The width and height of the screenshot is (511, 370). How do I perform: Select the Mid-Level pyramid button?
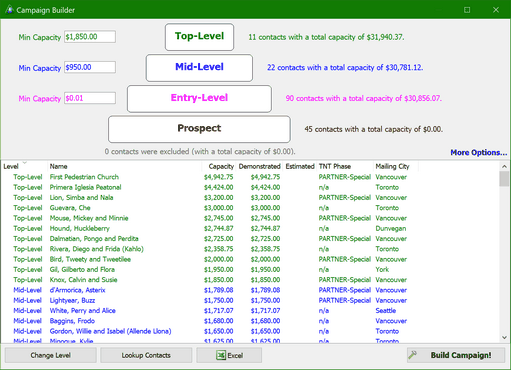[199, 68]
